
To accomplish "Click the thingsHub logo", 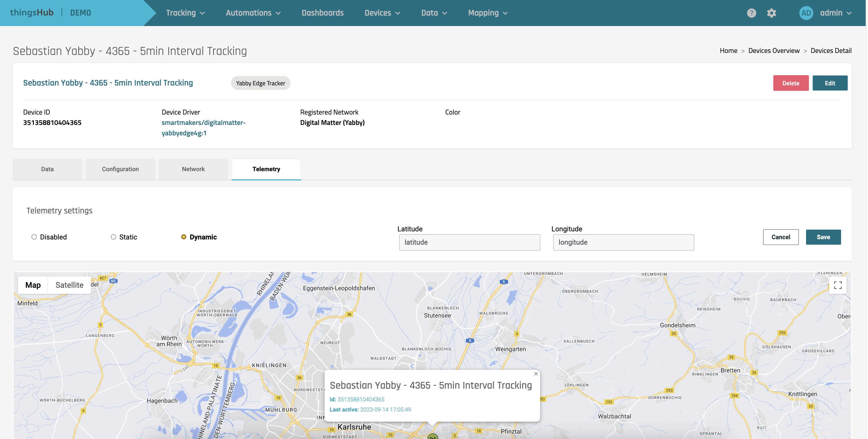I will (32, 13).
